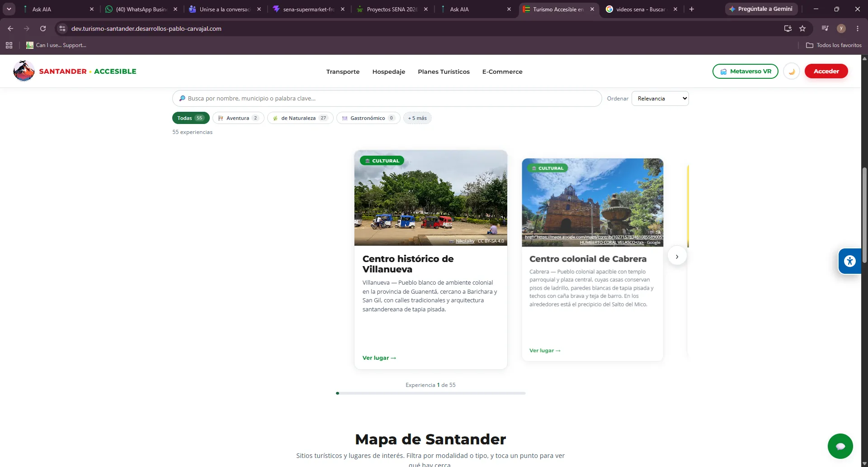The width and height of the screenshot is (868, 467).
Task: Select the Todas filter chip
Action: pos(191,118)
